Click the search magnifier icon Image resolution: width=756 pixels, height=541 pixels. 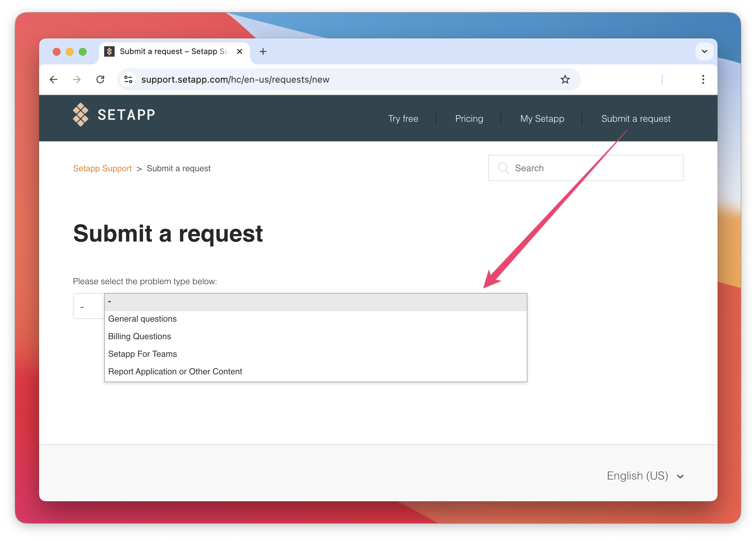[503, 168]
